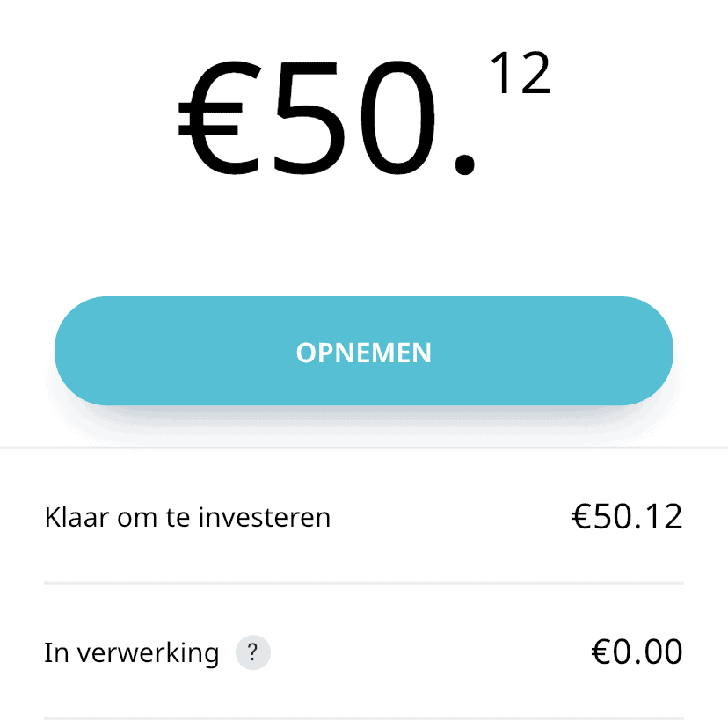728x728 pixels.
Task: Select the In verwerking label
Action: point(131,653)
